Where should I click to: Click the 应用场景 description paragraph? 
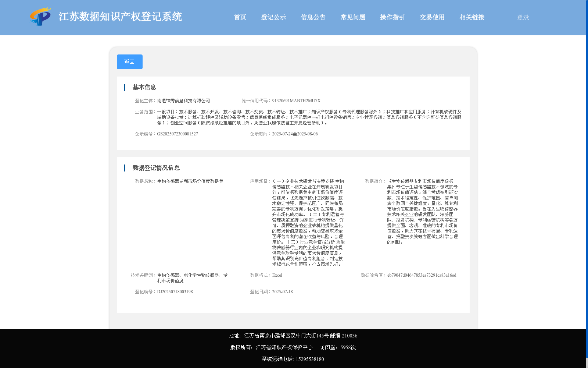click(308, 223)
